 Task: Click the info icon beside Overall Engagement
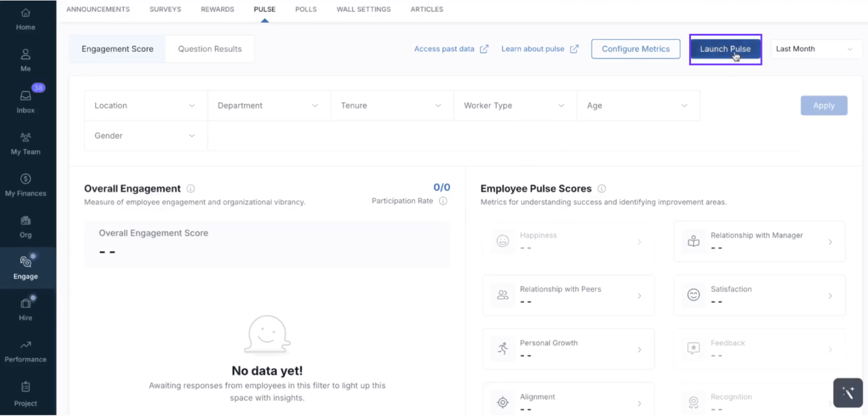coord(191,188)
